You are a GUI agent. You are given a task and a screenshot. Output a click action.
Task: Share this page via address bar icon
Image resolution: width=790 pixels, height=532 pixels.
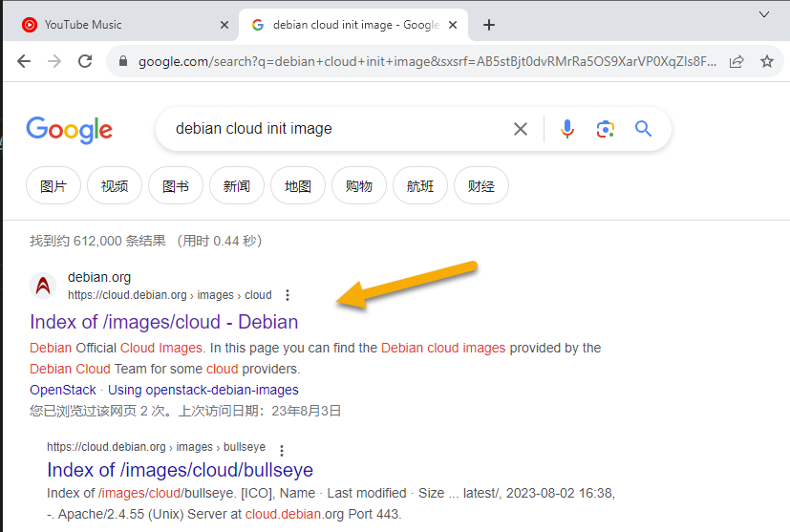click(737, 61)
